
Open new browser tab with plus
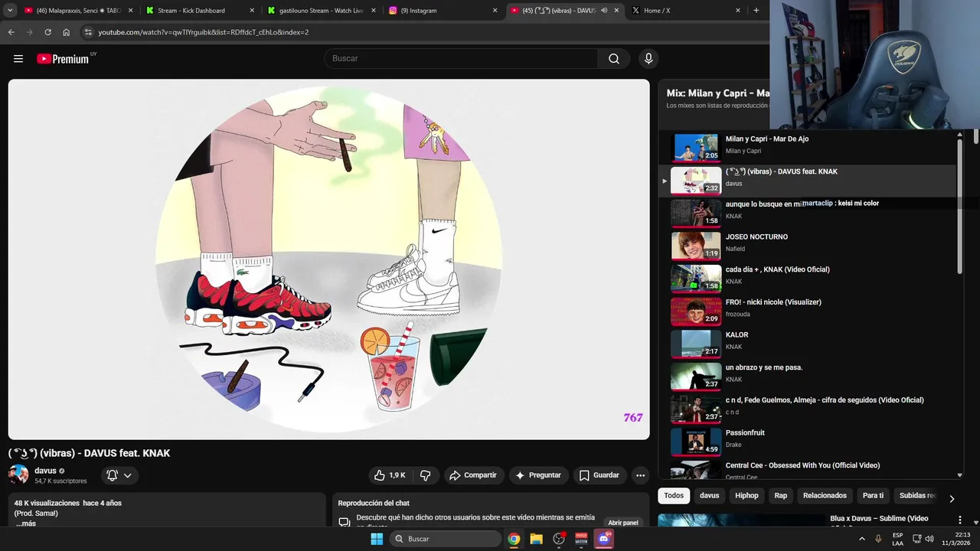point(756,11)
